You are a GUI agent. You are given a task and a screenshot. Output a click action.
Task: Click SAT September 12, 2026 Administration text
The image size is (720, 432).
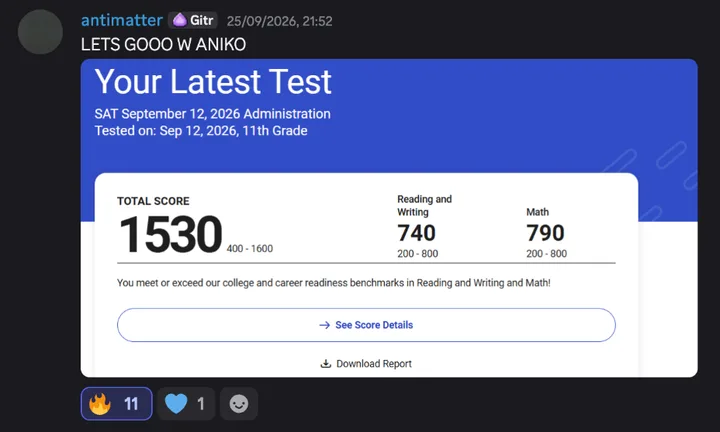coord(213,114)
